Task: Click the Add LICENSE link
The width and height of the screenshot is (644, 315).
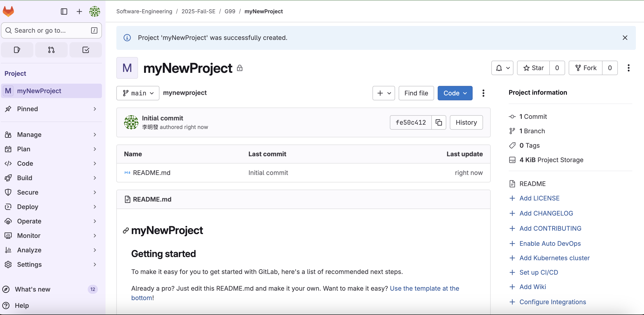Action: 539,198
